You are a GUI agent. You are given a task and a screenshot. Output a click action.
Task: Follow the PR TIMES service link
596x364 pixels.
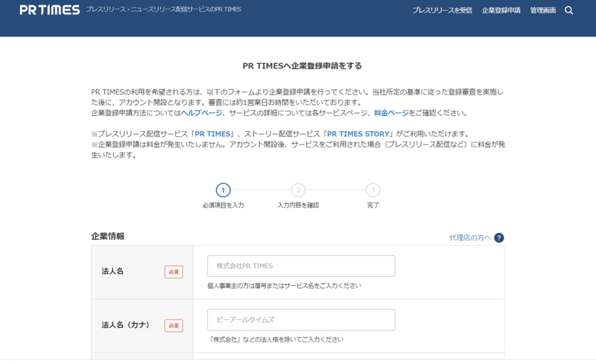click(x=212, y=134)
